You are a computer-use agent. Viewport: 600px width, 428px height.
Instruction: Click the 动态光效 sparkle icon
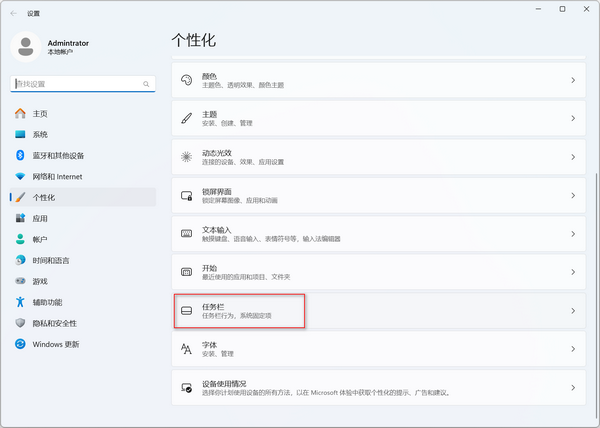186,157
